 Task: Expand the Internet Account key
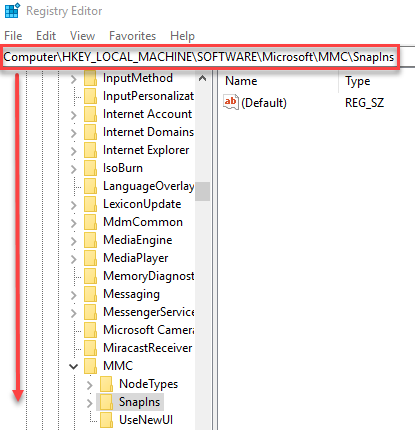point(74,115)
